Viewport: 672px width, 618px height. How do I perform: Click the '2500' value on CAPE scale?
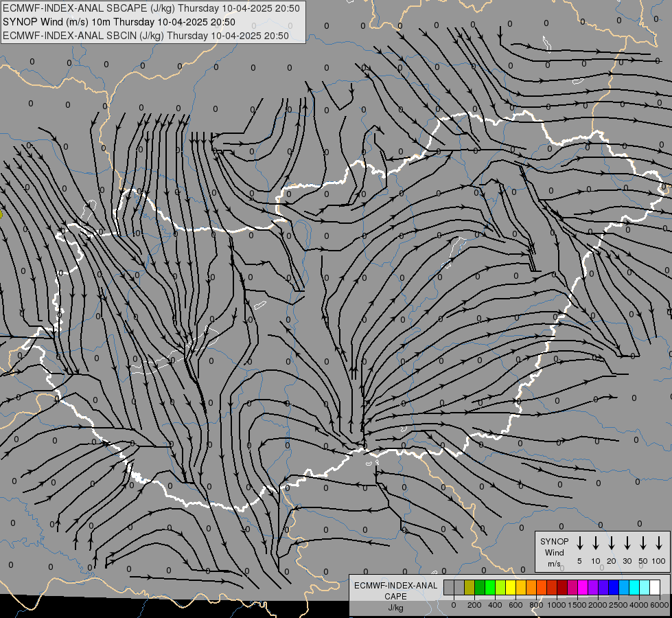[618, 605]
